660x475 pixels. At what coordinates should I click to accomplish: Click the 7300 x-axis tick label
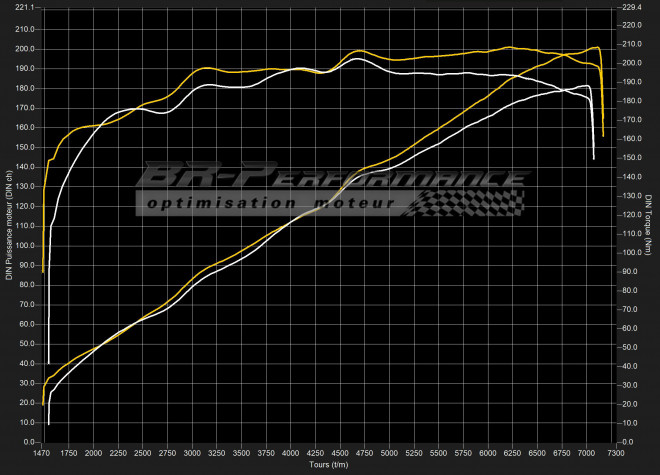[x=616, y=453]
